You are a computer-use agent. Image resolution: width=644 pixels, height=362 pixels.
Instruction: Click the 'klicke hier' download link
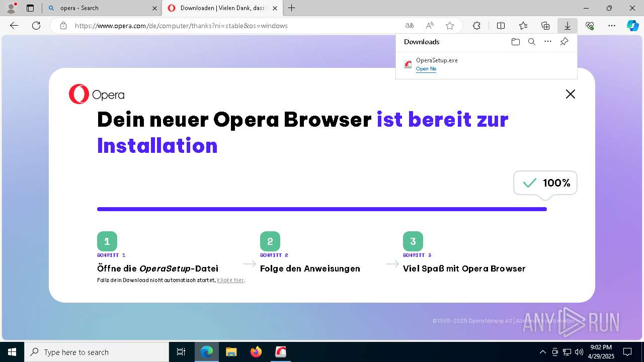pyautogui.click(x=230, y=280)
